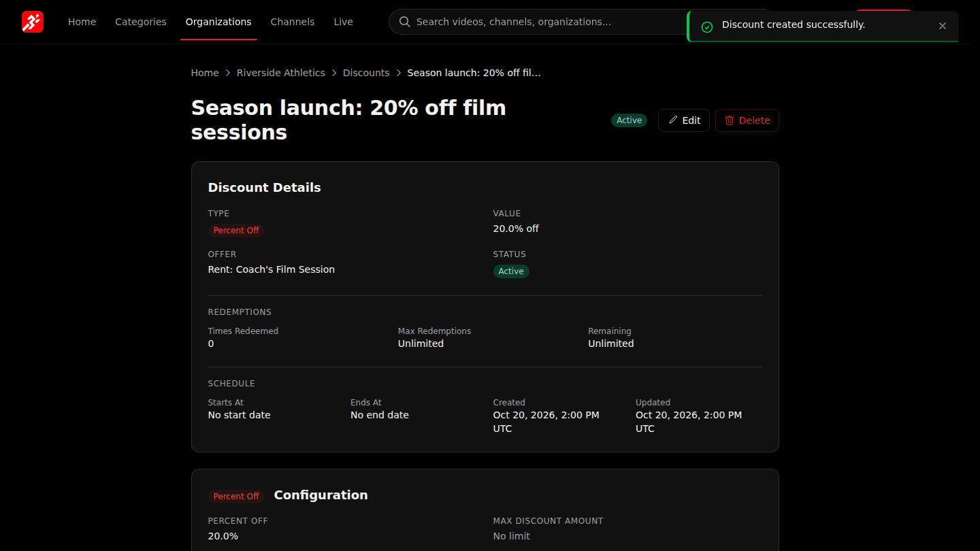Click the Times Redeemed value 0
Viewport: 980px width, 551px height.
[x=211, y=344]
